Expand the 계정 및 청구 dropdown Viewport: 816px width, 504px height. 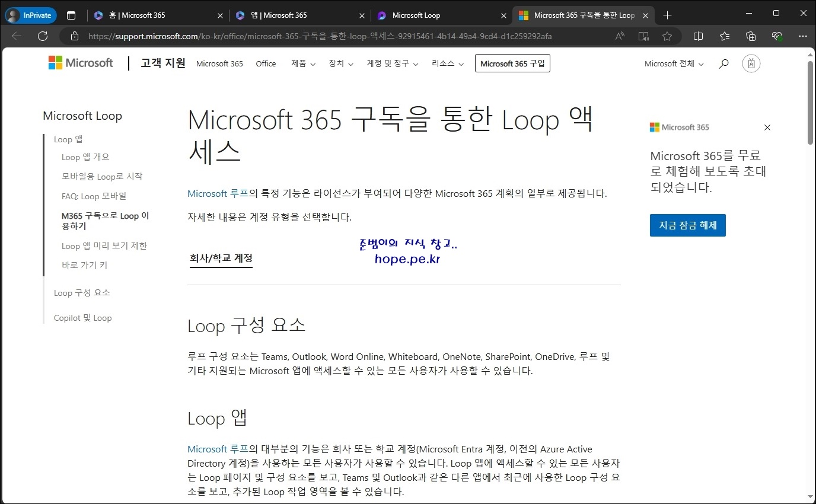393,63
